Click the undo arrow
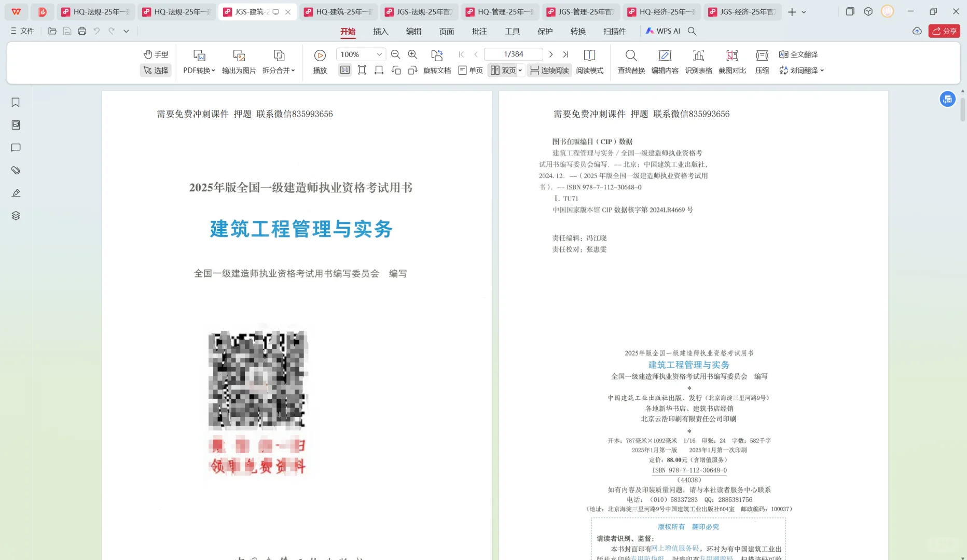Viewport: 967px width, 560px height. pyautogui.click(x=96, y=31)
